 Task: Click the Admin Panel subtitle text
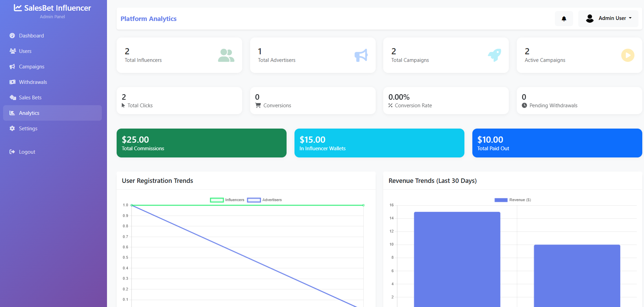52,17
